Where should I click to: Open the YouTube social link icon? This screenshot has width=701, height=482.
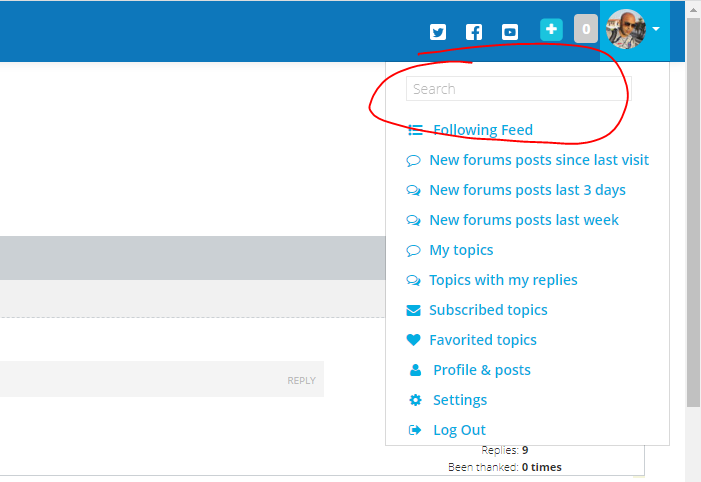click(510, 32)
